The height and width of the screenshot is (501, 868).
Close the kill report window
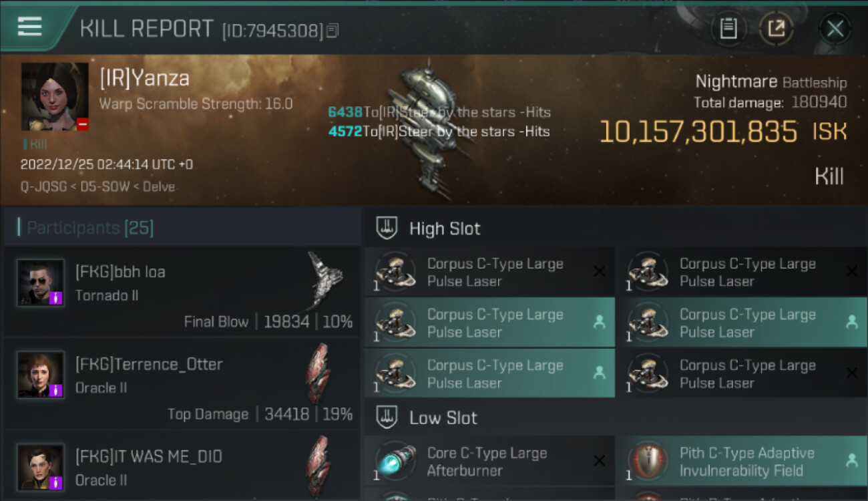click(835, 29)
